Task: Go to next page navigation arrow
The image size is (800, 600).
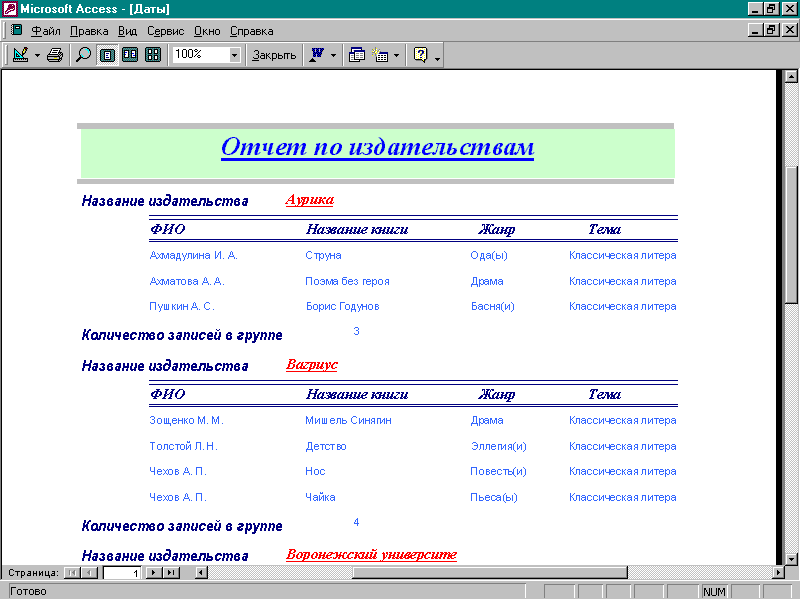Action: click(x=154, y=573)
